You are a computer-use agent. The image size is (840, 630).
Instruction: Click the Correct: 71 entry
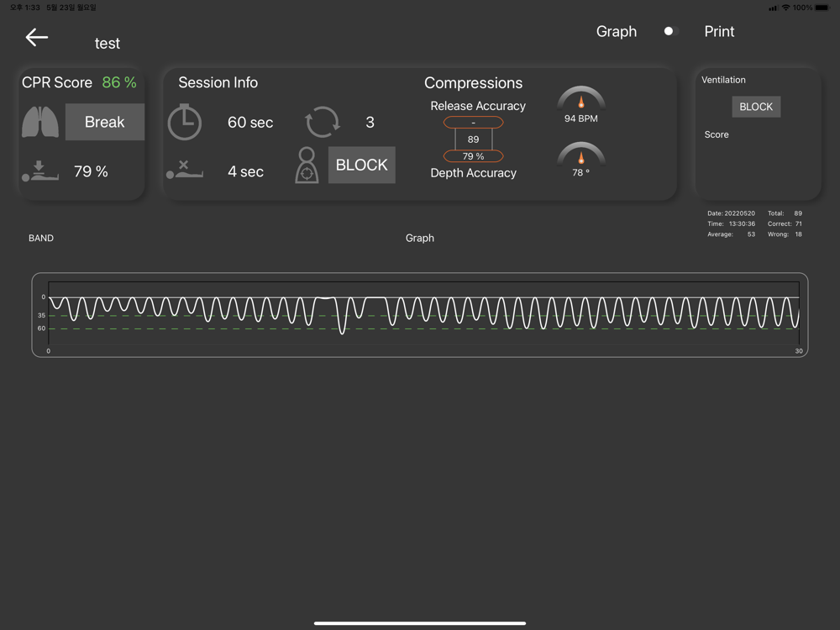point(785,224)
